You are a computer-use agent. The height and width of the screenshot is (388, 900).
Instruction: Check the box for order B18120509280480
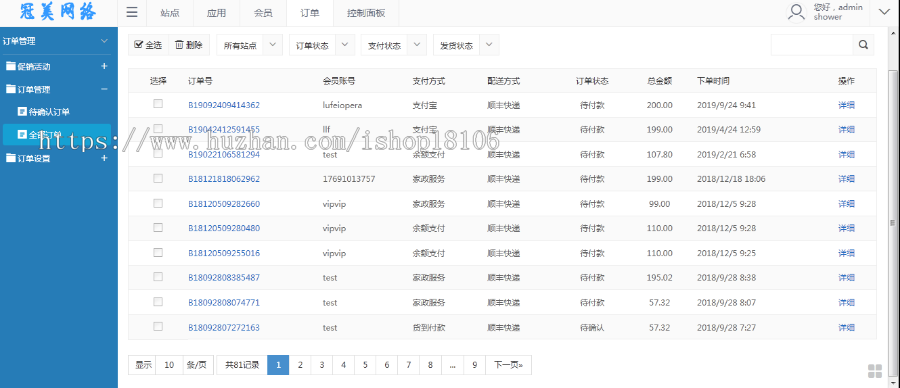158,227
